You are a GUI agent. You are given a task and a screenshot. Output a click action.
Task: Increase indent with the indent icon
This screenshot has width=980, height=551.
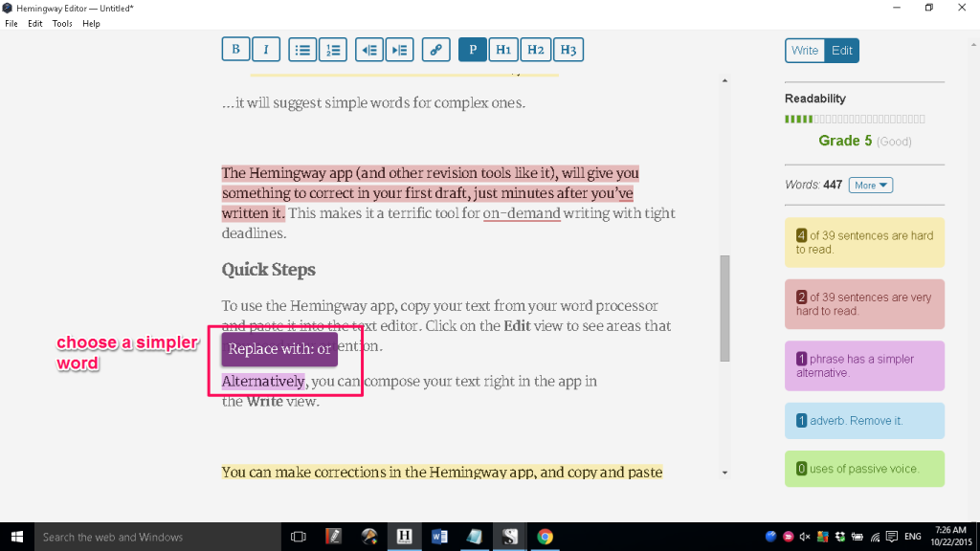(x=399, y=50)
